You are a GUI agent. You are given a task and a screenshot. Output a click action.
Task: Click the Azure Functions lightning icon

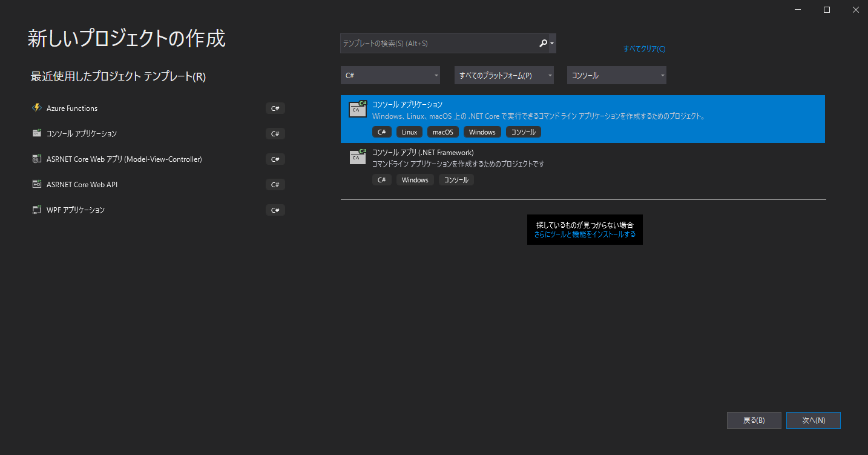tap(36, 108)
